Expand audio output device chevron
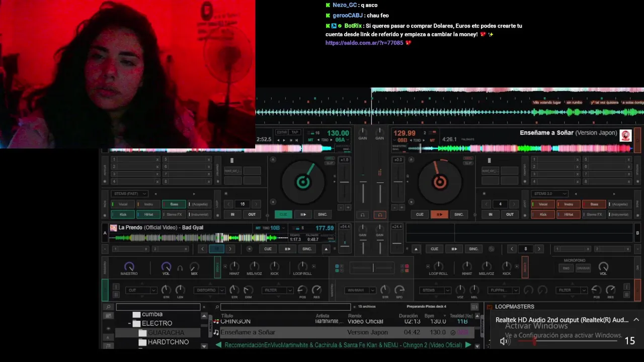The image size is (644, 362). point(636,320)
